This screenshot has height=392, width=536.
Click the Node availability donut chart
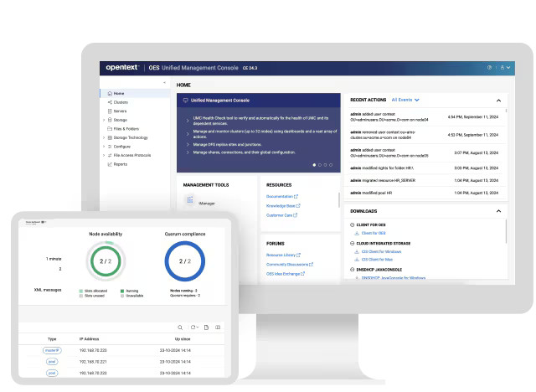click(x=106, y=263)
